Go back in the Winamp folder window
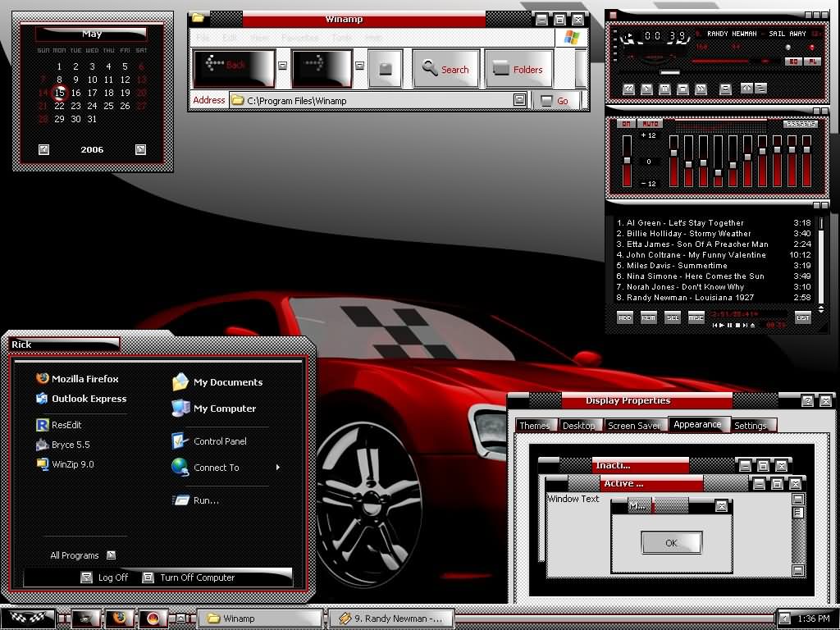 [x=234, y=68]
